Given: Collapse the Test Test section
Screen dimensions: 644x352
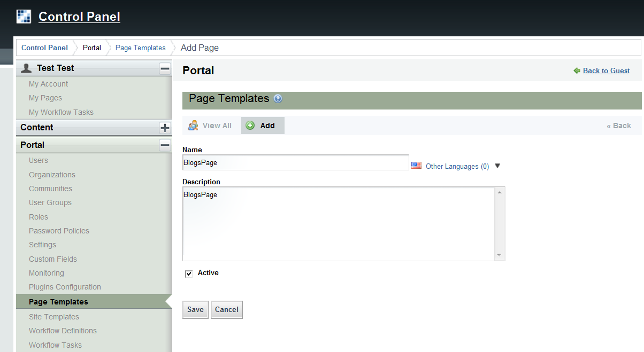Looking at the screenshot, I should pos(165,68).
